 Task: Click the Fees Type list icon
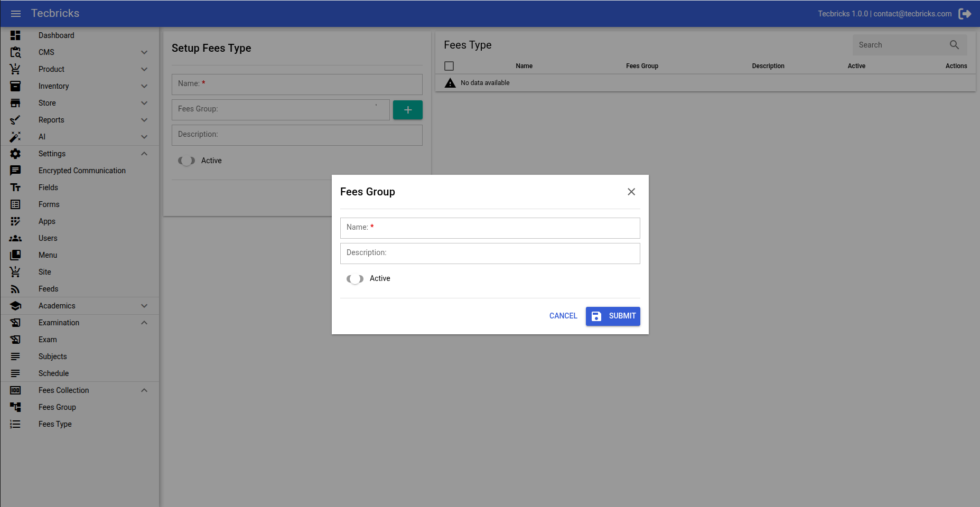click(x=15, y=424)
